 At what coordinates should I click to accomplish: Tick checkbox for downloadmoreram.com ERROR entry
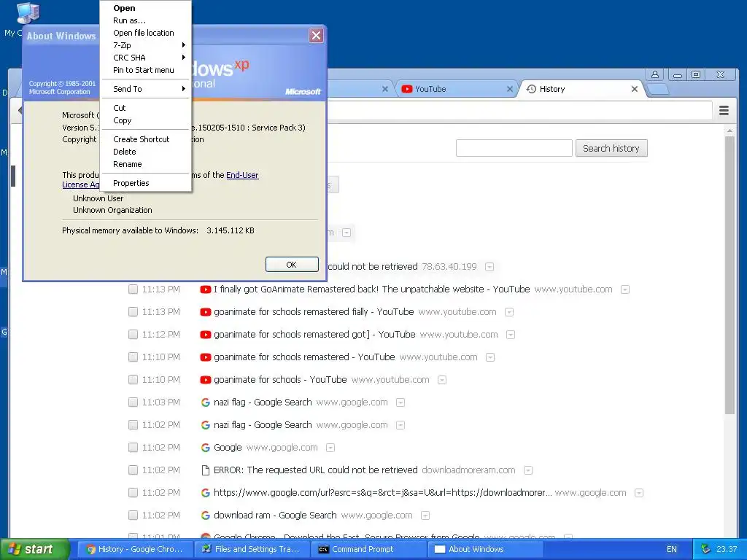coord(133,470)
